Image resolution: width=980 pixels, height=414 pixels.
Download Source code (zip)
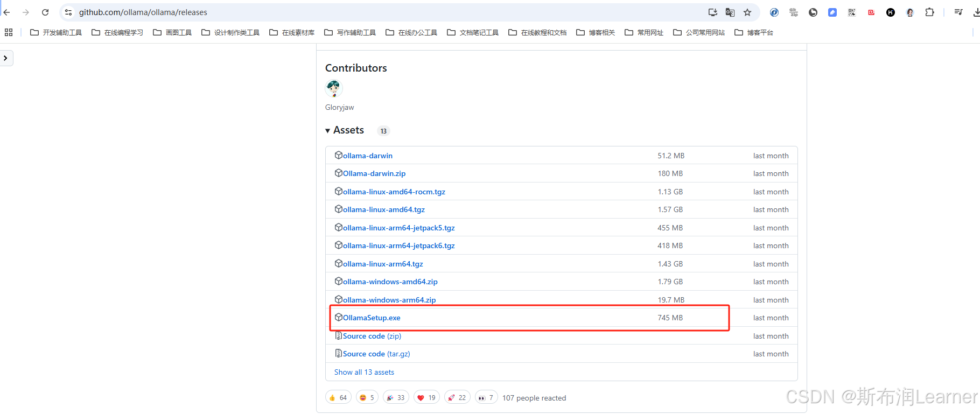pos(372,336)
